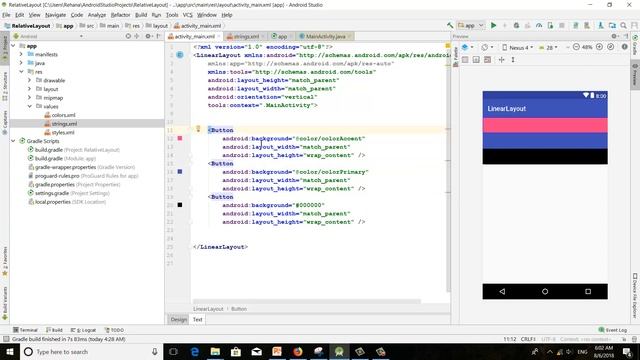Expand the manifests folder

click(21, 54)
